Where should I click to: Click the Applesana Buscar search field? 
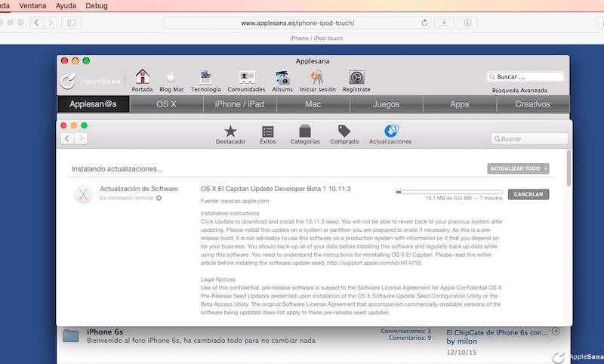(525, 77)
